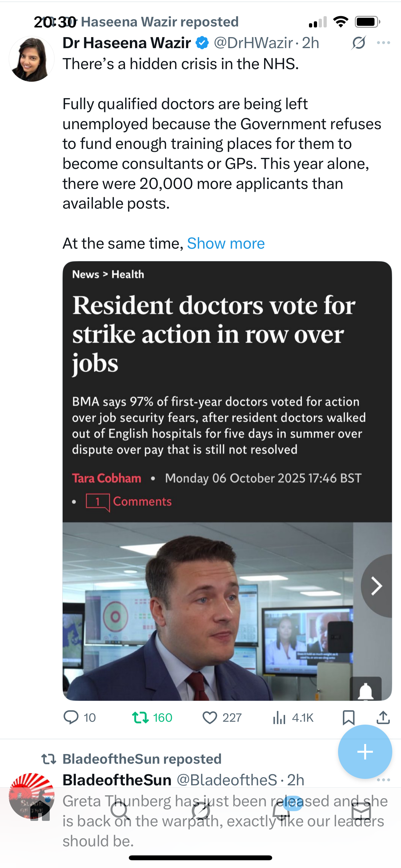Open Dr Haseena Wazir's profile picture
The image size is (401, 868).
click(x=31, y=59)
